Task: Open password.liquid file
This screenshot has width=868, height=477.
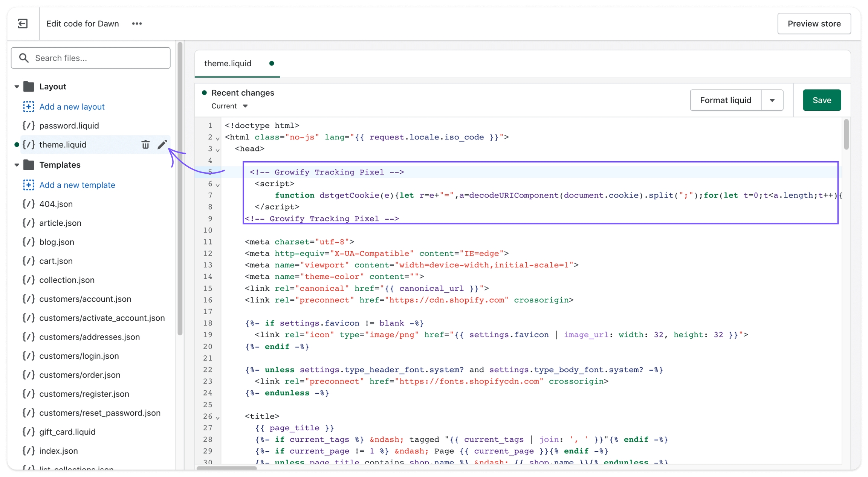Action: tap(69, 125)
